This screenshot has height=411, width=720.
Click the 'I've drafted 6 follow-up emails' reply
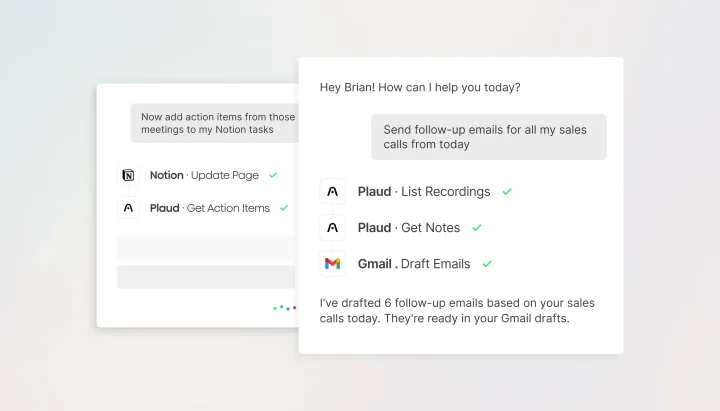(x=457, y=310)
